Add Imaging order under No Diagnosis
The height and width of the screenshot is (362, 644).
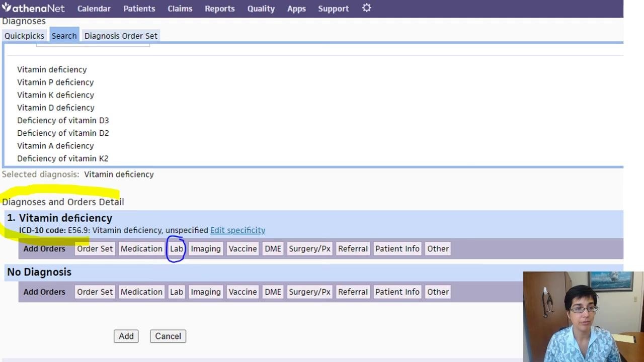(206, 292)
